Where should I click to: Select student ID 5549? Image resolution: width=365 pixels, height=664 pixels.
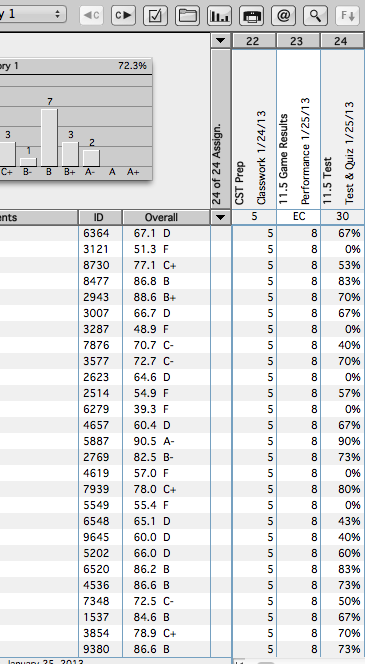pyautogui.click(x=96, y=506)
